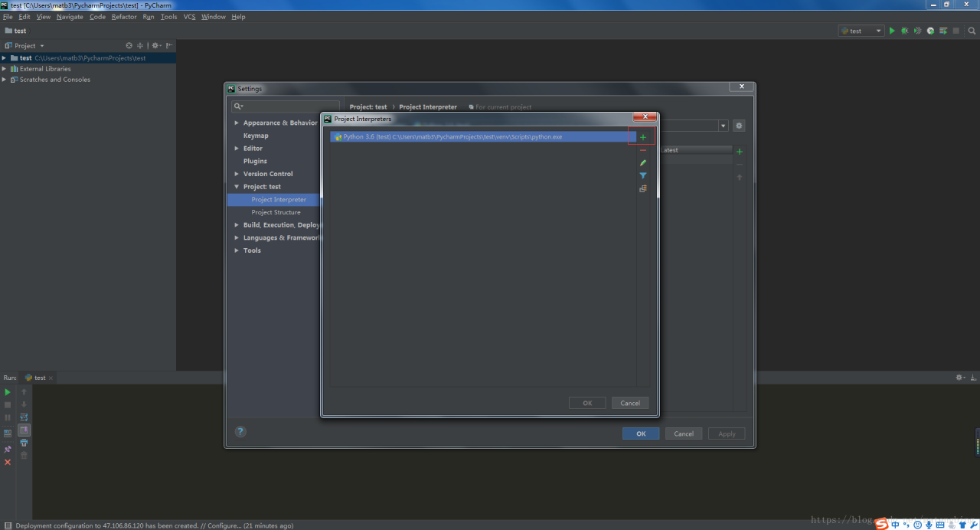Viewport: 980px width, 530px height.
Task: Select Python 3.6 (test) interpreter entry
Action: 482,137
